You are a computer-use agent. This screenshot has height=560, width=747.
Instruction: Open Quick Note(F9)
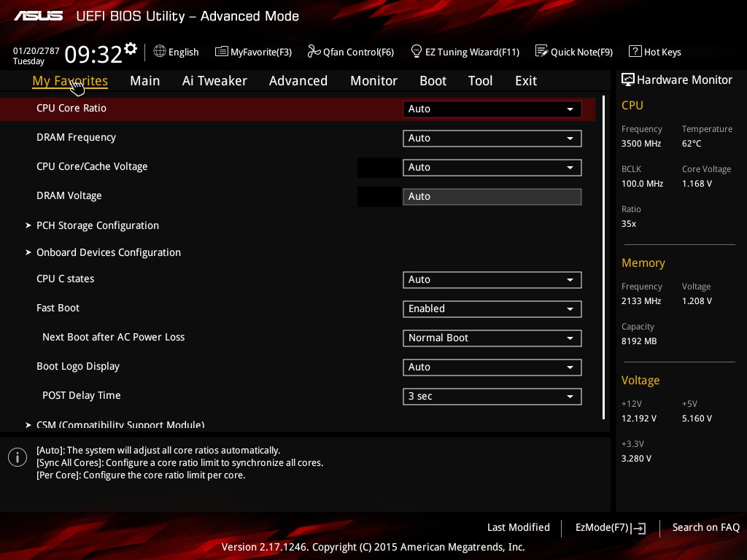click(574, 52)
